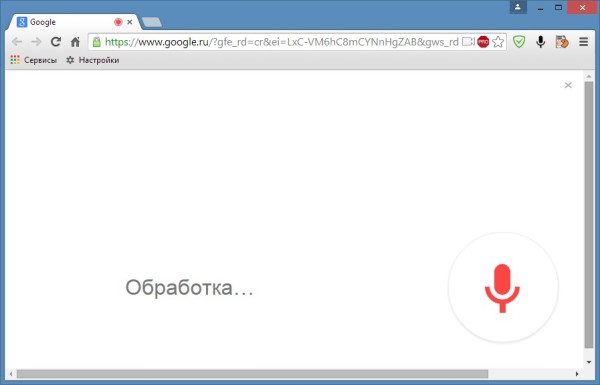600x385 pixels.
Task: Open Сервисы apps shortcut
Action: pyautogui.click(x=34, y=60)
